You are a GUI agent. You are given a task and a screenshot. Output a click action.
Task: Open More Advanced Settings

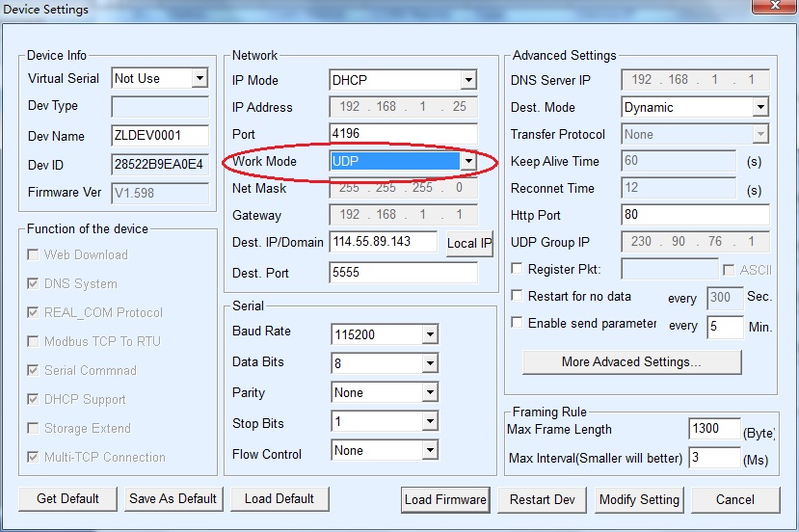[x=631, y=362]
